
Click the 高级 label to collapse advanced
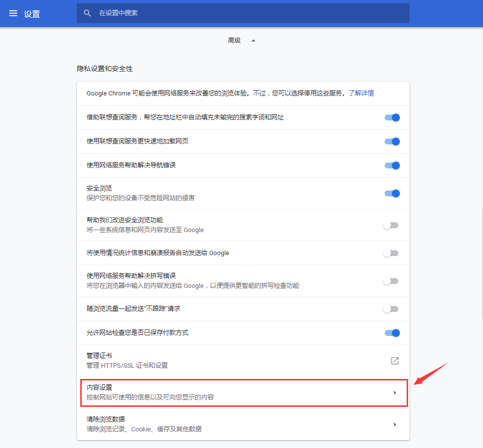point(234,41)
